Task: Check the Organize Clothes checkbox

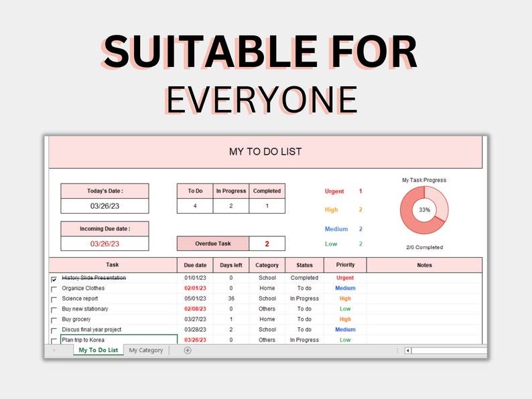Action: click(54, 289)
